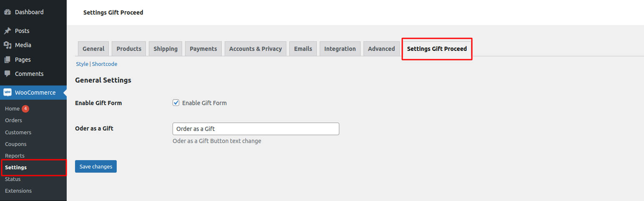Open the Payments tab
Viewport: 644px width, 201px height.
pyautogui.click(x=203, y=49)
